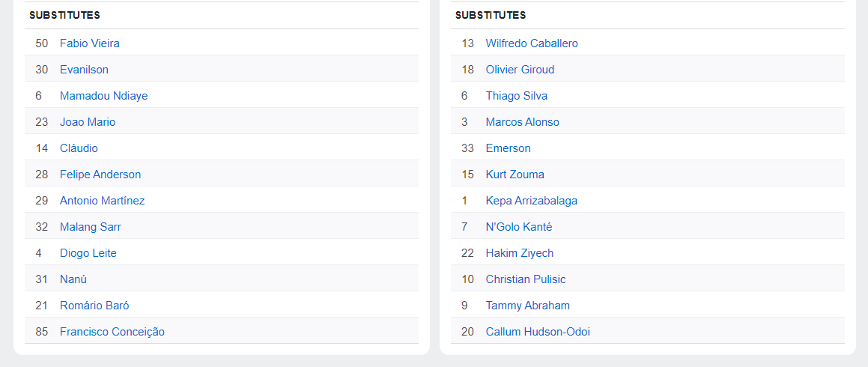Select Mamadou Ndiaye from substitutes

(x=103, y=96)
